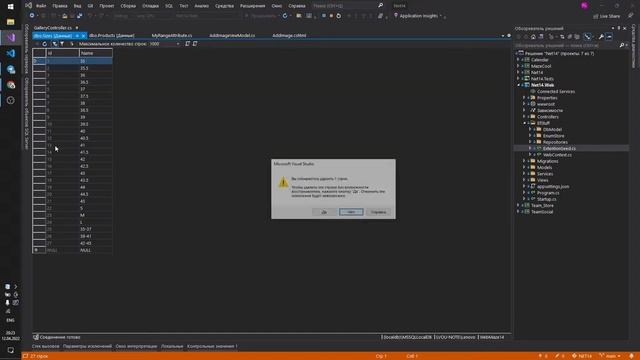Expand the Calendar project node

[518, 60]
